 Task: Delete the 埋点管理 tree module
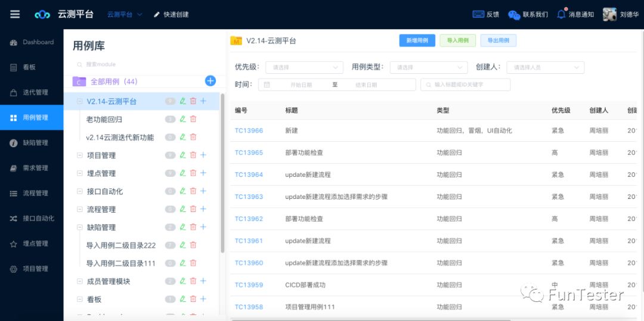pos(193,173)
